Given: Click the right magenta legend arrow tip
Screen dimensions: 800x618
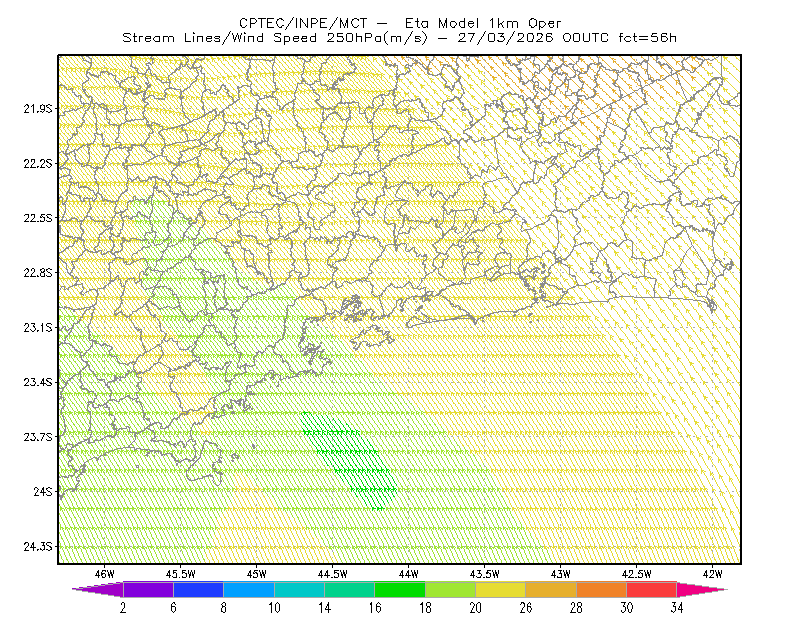Looking at the screenshot, I should pyautogui.click(x=702, y=589).
